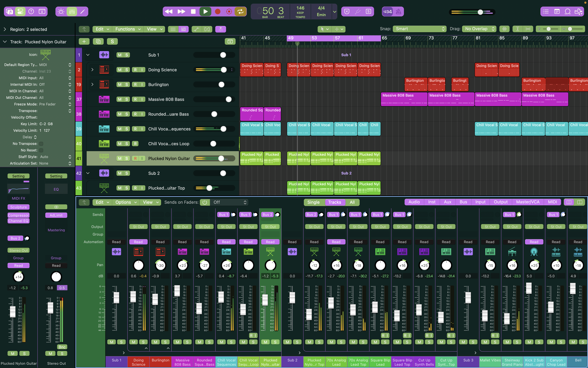
Task: Click the Add Track plus button
Action: tap(84, 41)
